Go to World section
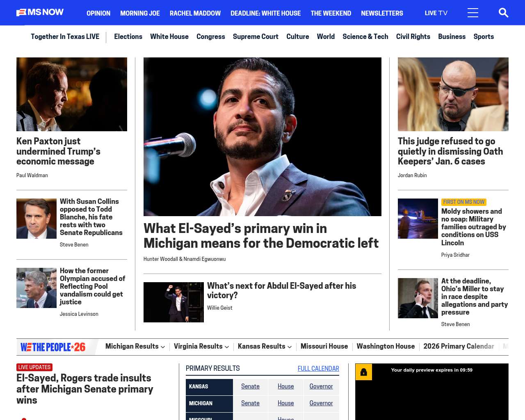The image size is (525, 420). 326,37
